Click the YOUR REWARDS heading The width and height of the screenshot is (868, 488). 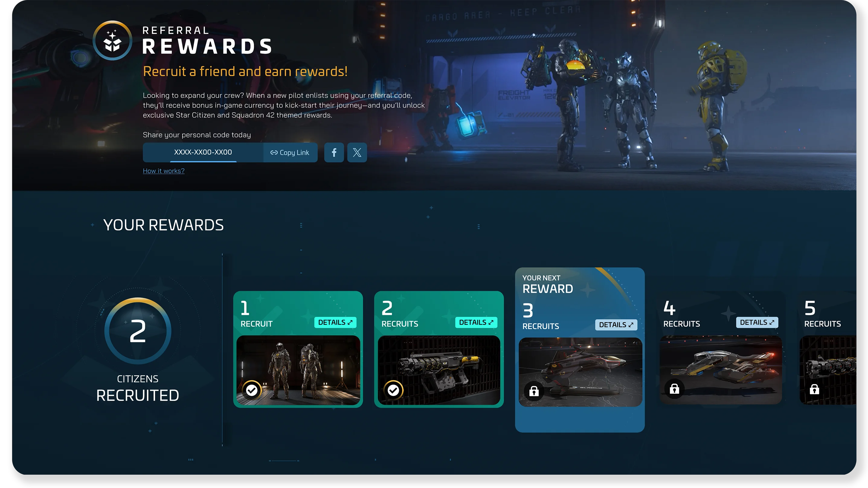tap(163, 225)
